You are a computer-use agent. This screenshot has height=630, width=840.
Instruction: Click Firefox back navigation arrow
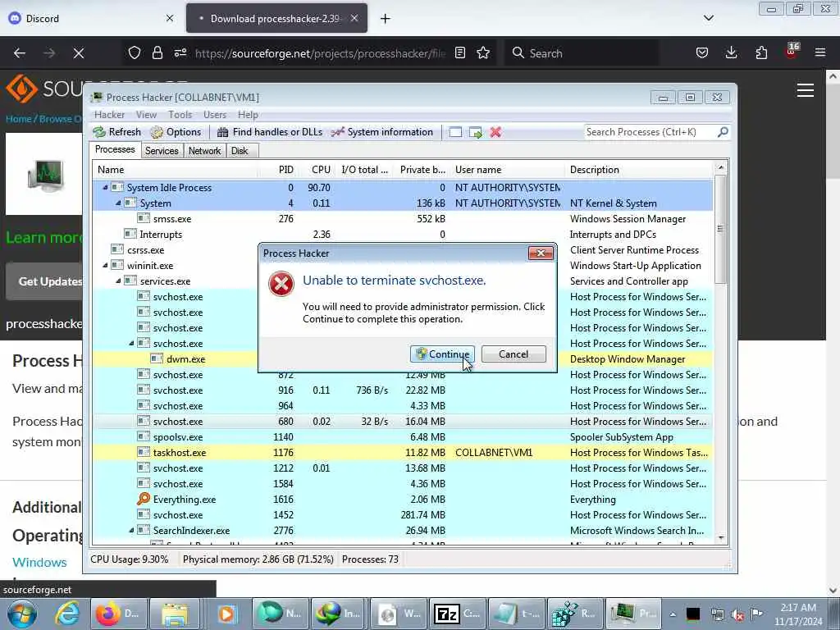click(x=20, y=53)
